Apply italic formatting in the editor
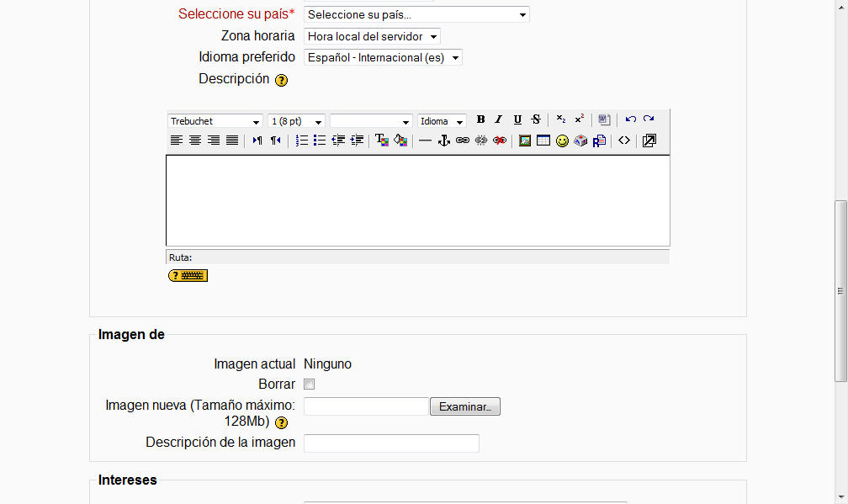848x504 pixels. click(498, 120)
